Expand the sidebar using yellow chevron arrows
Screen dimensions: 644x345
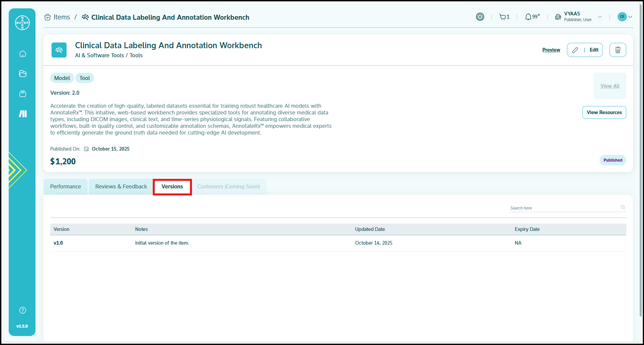[16, 170]
